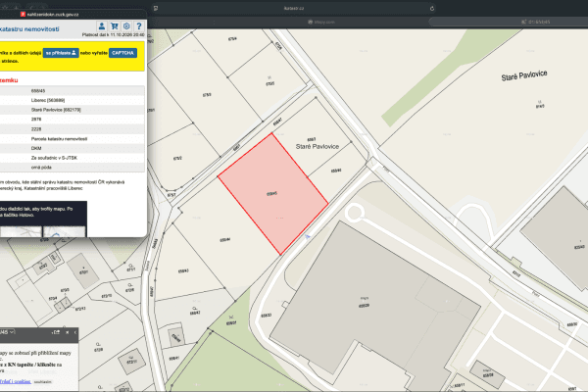This screenshot has height=392, width=588.
Task: Click the small 'souhlasím' button in bottom panel
Action: 43,382
